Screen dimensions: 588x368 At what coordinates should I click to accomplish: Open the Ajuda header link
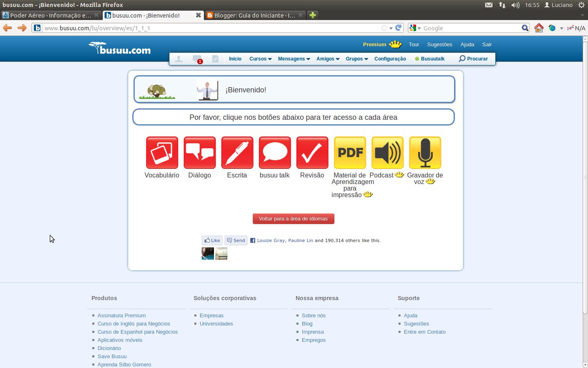pyautogui.click(x=468, y=45)
